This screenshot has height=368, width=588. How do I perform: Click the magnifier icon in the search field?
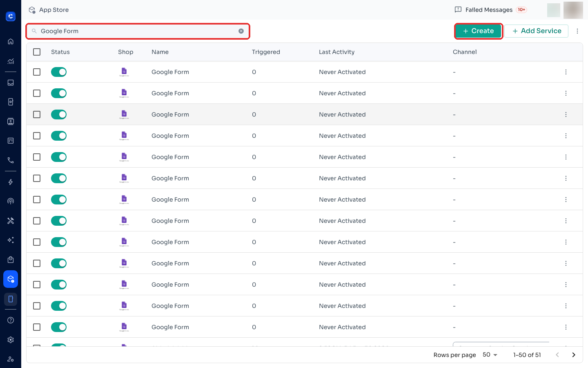(34, 31)
